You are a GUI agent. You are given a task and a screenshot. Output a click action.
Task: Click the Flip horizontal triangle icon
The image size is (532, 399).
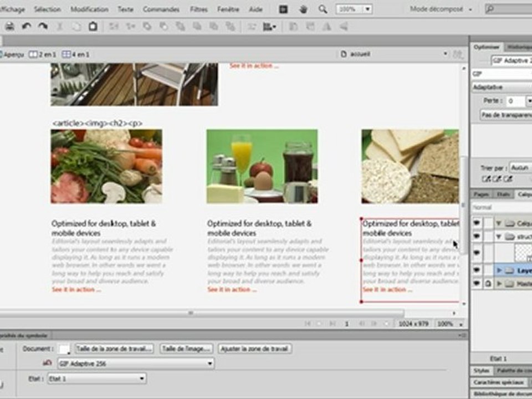pos(327,27)
